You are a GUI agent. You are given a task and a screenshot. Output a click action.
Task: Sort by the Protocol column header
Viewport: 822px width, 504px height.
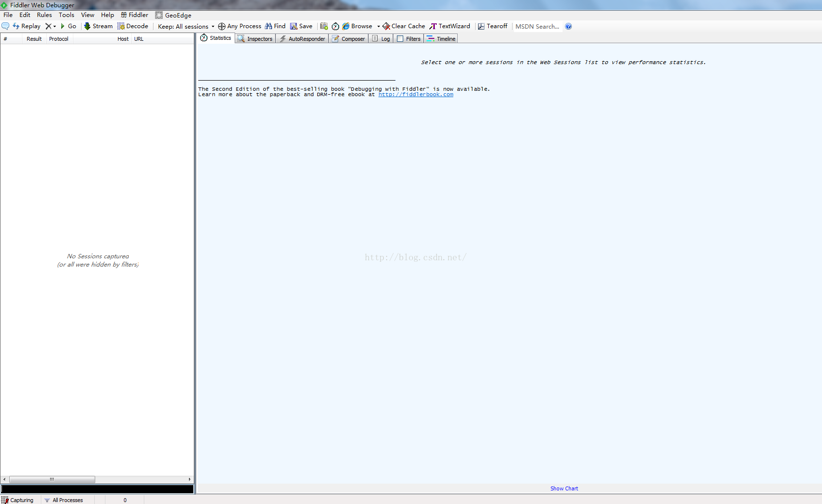pyautogui.click(x=59, y=39)
